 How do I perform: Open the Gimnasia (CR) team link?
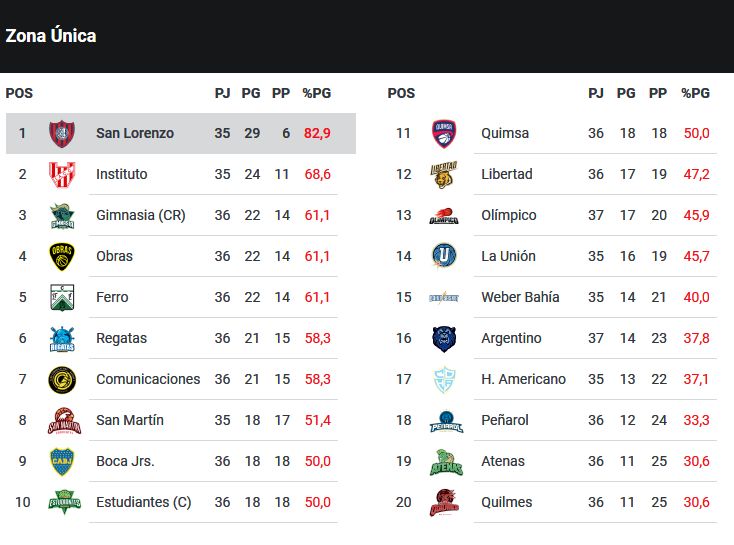(141, 215)
